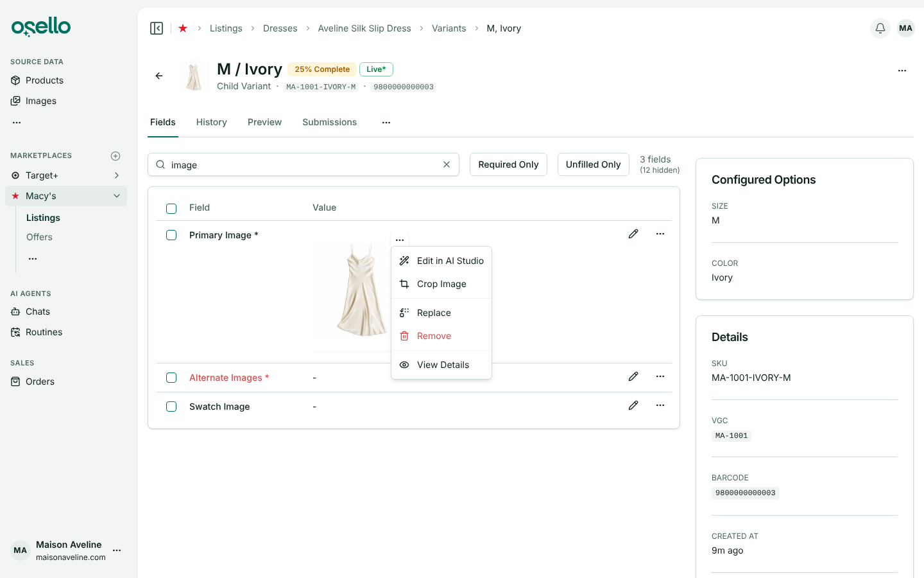Edit Swatch Image with pencil icon
Screen dimensions: 924x578
(x=633, y=405)
